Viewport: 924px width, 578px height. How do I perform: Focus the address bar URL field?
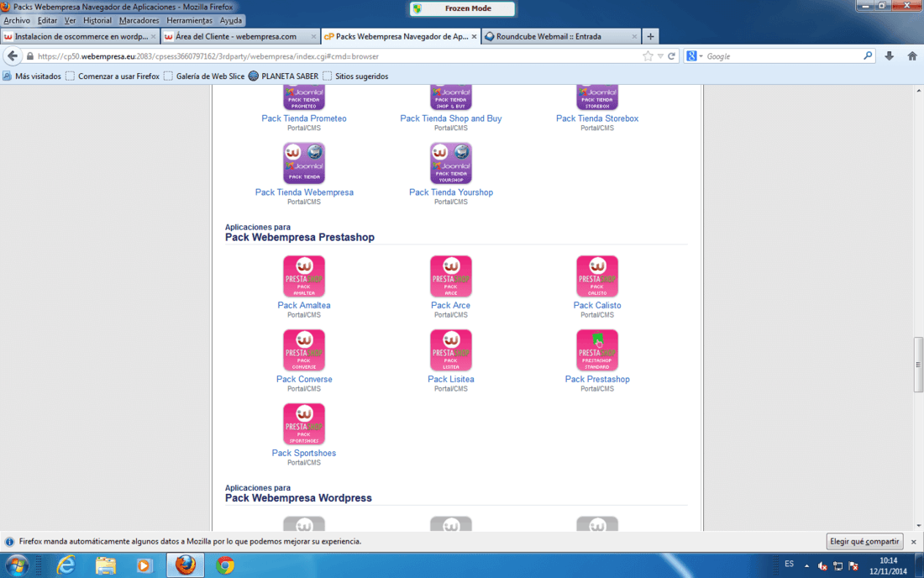[x=339, y=56]
